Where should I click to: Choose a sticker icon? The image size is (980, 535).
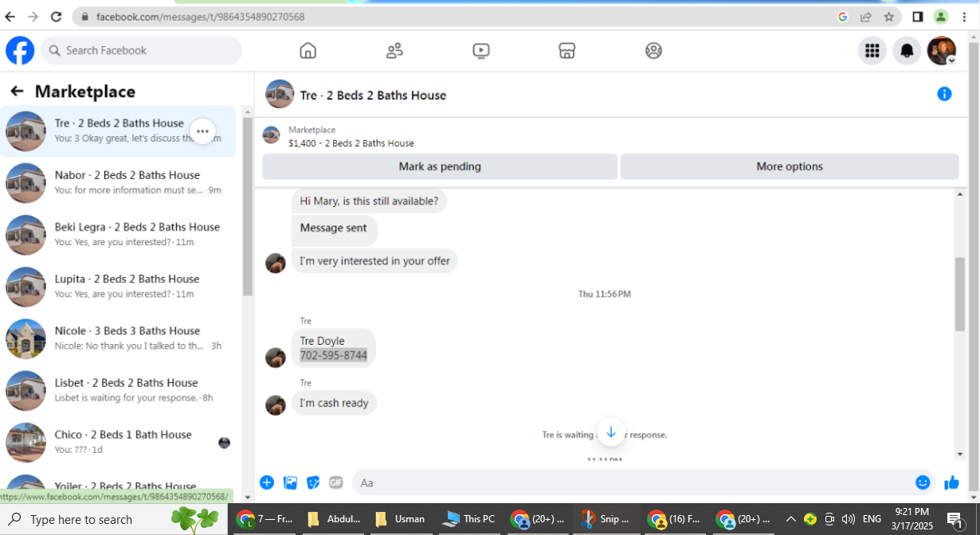(x=313, y=482)
